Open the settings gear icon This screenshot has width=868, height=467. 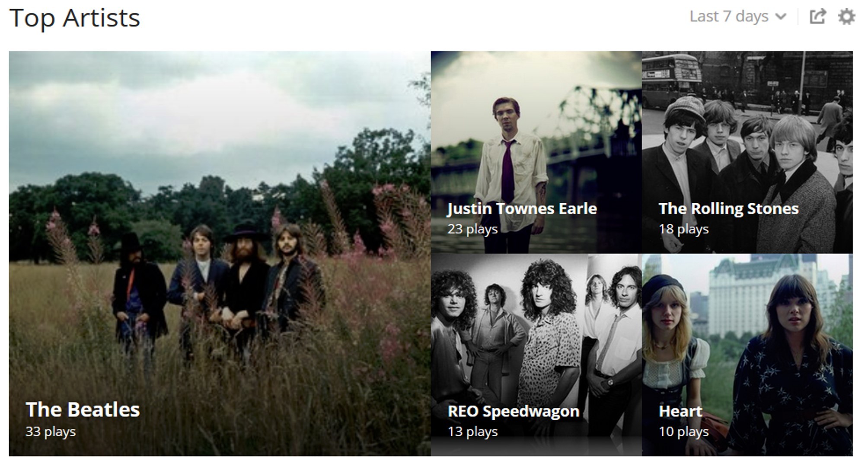click(x=846, y=17)
